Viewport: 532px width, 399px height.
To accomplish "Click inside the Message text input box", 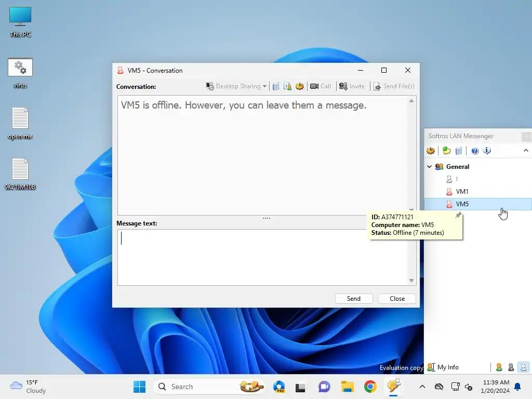I will click(263, 257).
